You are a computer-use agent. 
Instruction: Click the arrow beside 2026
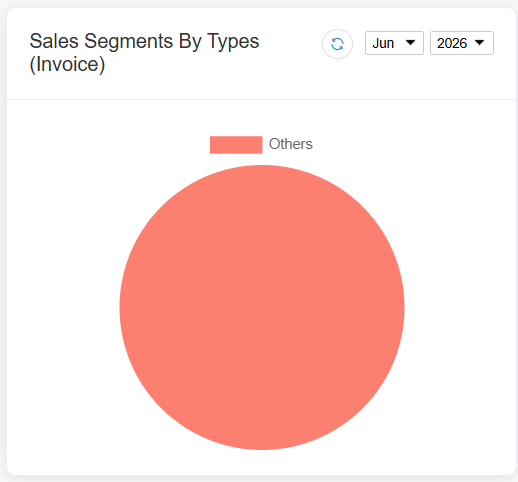(480, 42)
